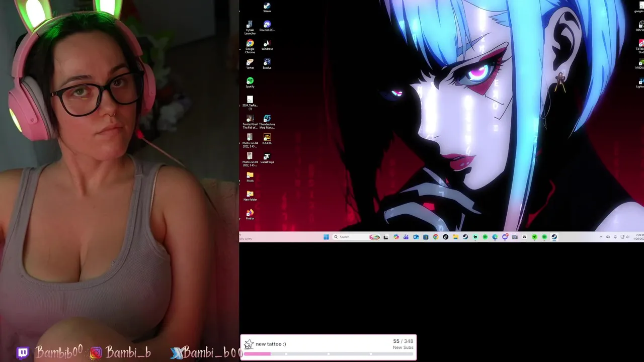Screen dimensions: 644x362
Task: Open Copilot from the taskbar
Action: (396, 237)
